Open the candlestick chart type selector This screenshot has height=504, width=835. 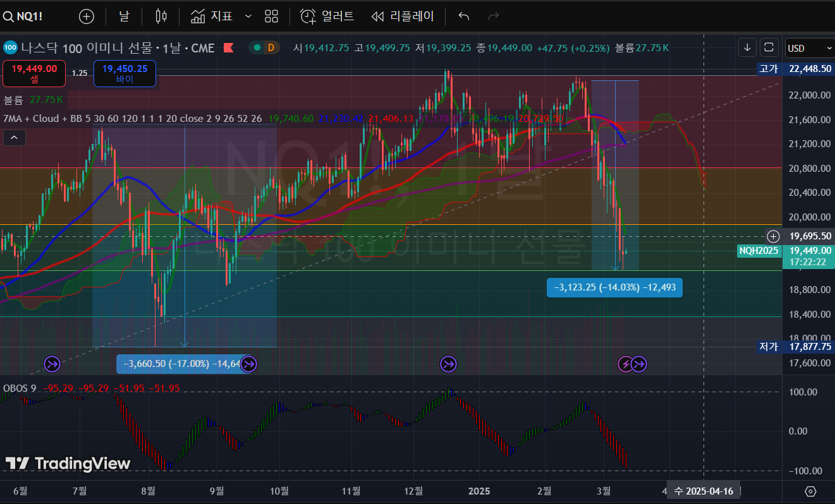pyautogui.click(x=162, y=16)
